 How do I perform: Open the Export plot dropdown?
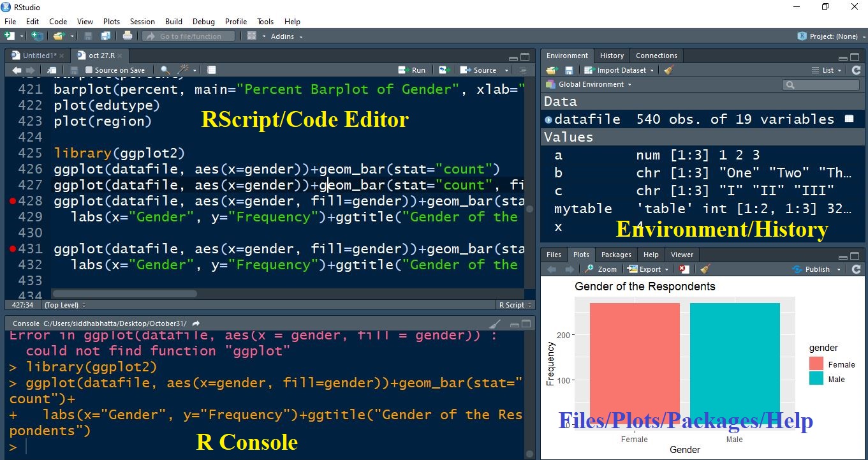click(x=648, y=269)
